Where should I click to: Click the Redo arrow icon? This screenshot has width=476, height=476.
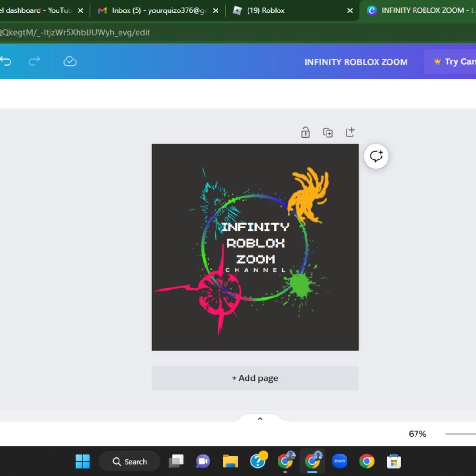[x=34, y=61]
